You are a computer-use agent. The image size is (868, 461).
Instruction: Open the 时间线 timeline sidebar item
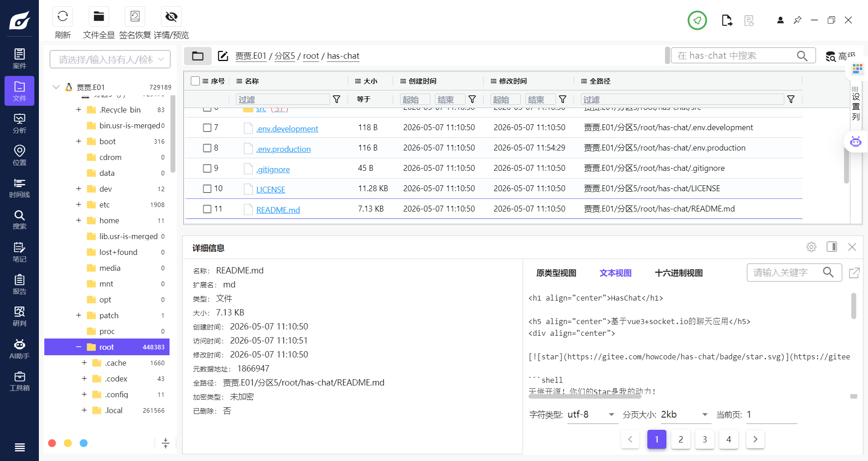[x=19, y=188]
